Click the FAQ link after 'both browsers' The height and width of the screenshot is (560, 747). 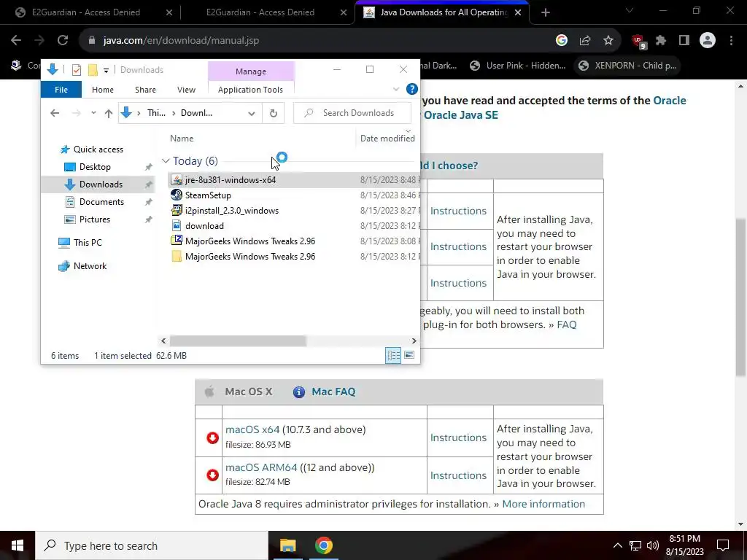click(x=566, y=324)
